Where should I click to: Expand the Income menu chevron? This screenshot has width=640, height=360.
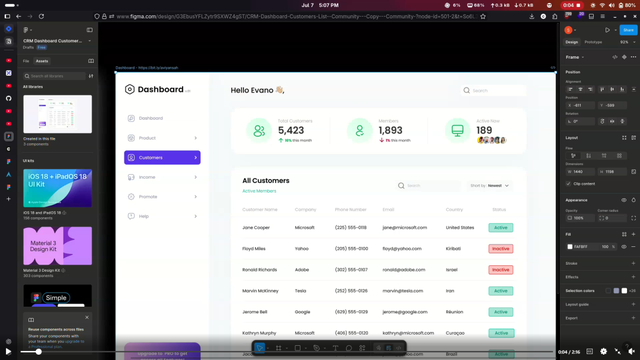pyautogui.click(x=196, y=177)
